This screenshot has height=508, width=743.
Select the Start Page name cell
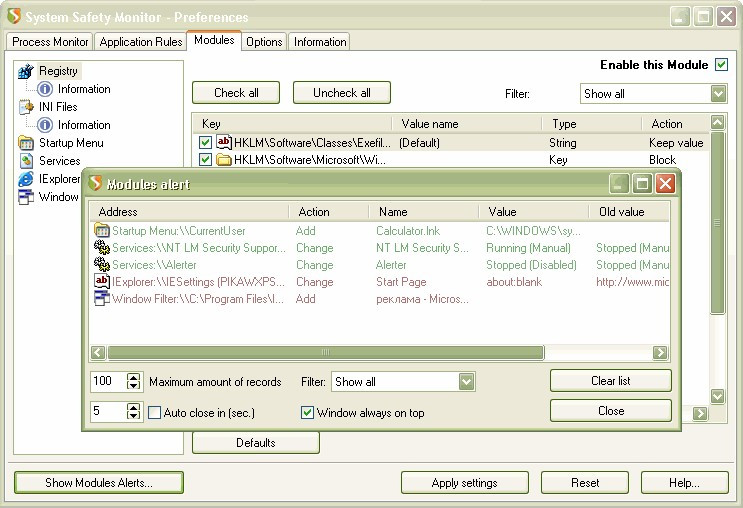click(x=401, y=282)
